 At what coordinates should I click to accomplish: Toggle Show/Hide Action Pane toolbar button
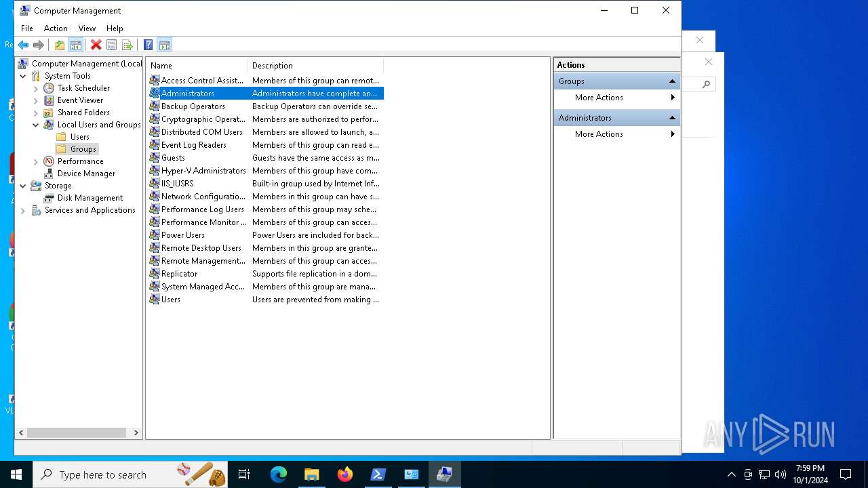164,45
